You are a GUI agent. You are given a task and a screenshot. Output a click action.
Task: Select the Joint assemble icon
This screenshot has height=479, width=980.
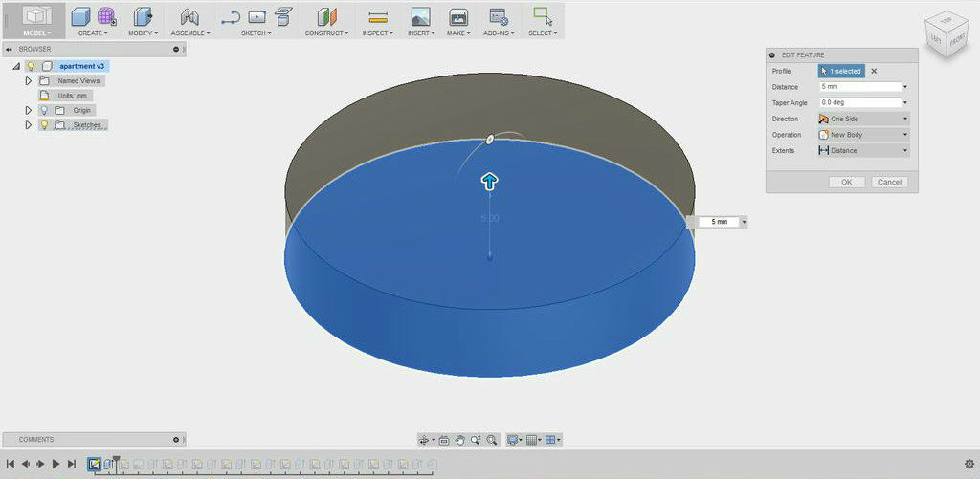[189, 17]
